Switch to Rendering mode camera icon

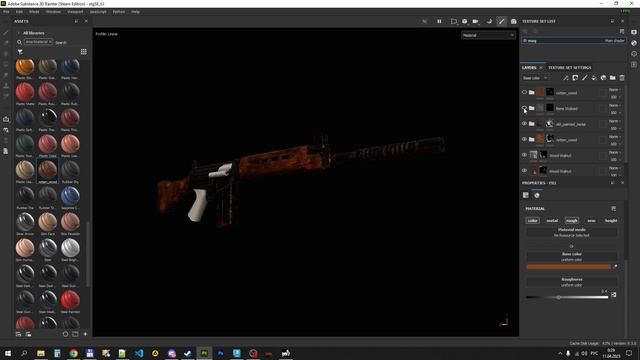click(x=513, y=21)
